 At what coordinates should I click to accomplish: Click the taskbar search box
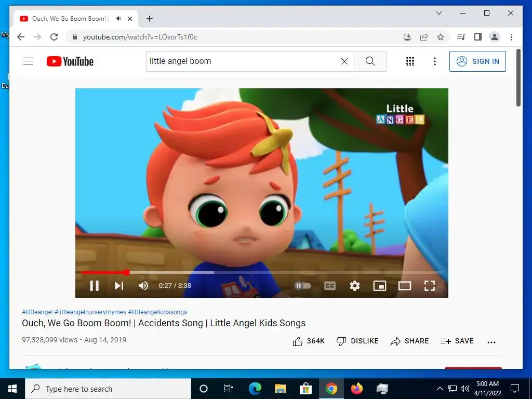tap(108, 389)
